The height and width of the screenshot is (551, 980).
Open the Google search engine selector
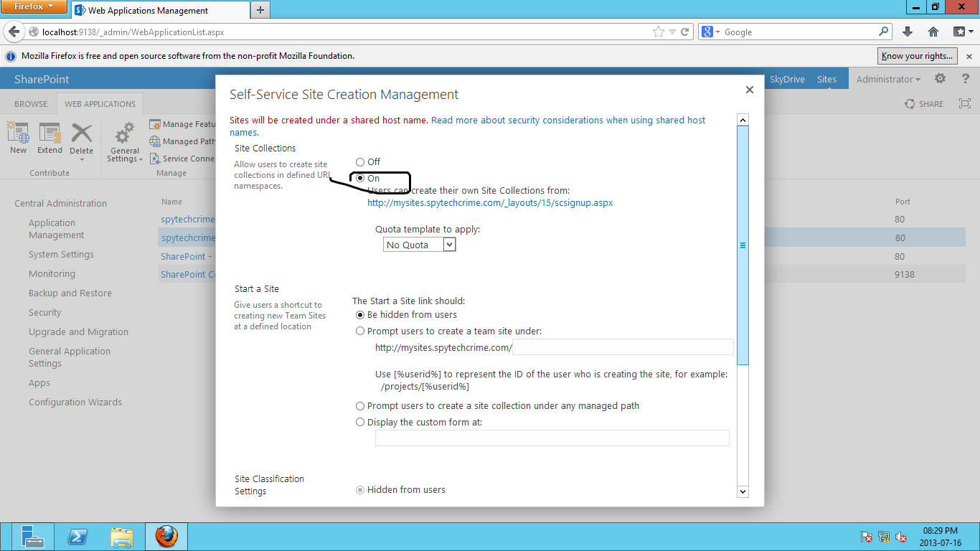coord(711,32)
